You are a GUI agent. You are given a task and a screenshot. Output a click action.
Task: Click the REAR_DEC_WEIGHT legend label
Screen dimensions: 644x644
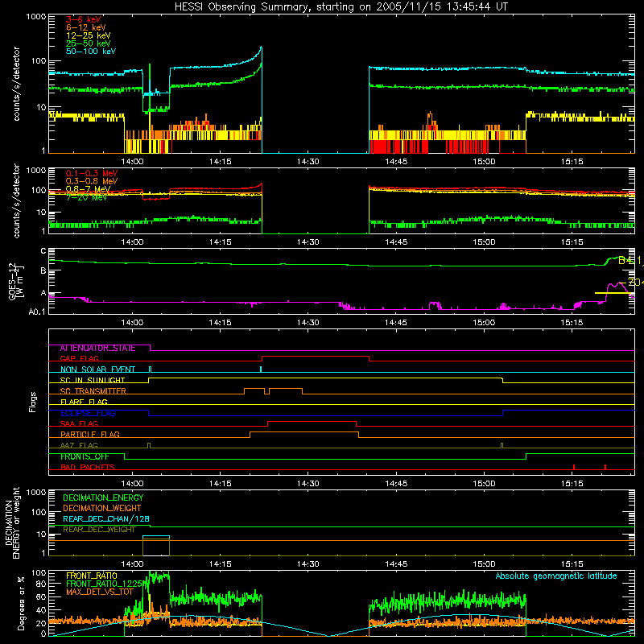pos(99,530)
